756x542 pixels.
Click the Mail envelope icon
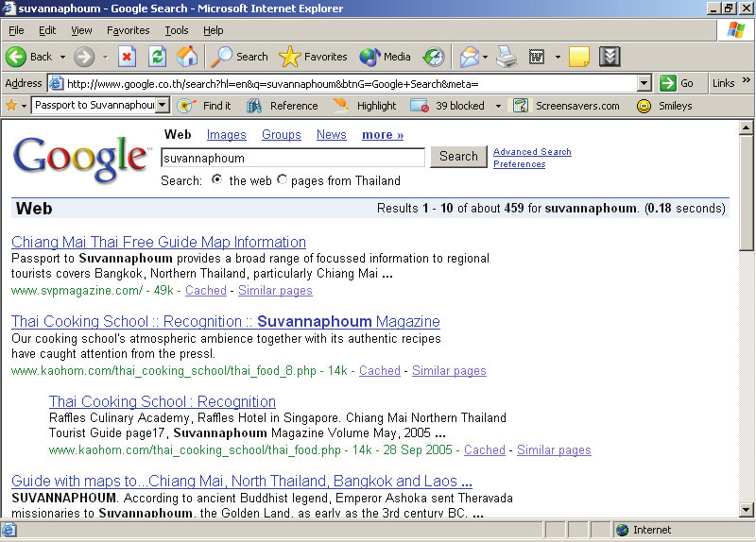point(469,57)
